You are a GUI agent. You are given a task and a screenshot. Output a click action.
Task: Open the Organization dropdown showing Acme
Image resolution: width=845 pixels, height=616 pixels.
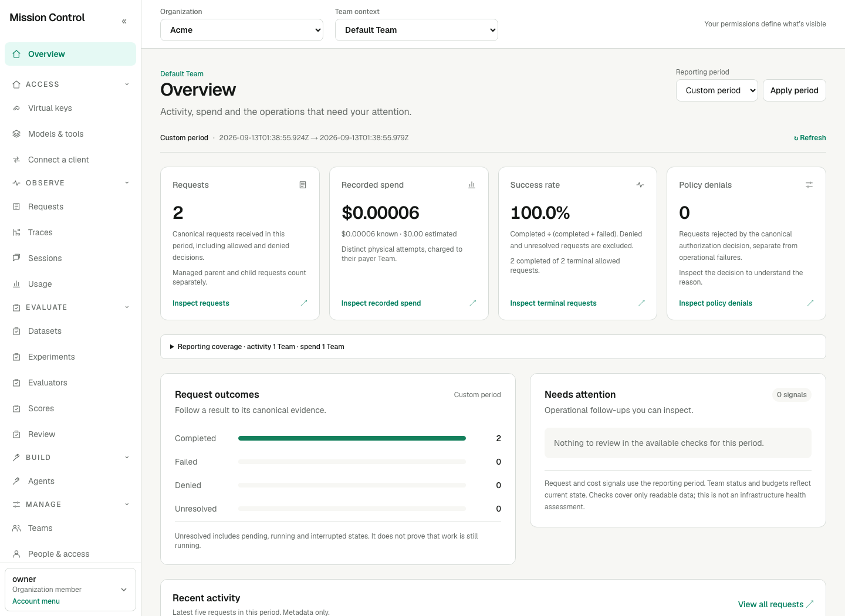click(x=242, y=30)
